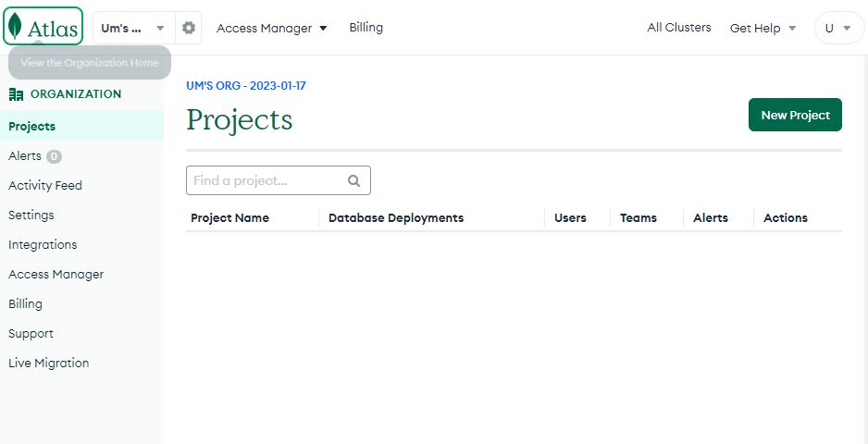The width and height of the screenshot is (868, 444).
Task: Click the Actions column header
Action: point(786,218)
